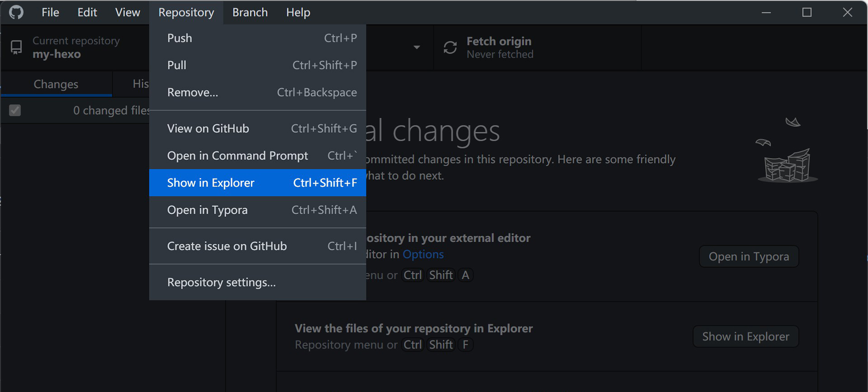Viewport: 868px width, 392px height.
Task: Open the Current repository my-hexo selector
Action: pyautogui.click(x=75, y=48)
